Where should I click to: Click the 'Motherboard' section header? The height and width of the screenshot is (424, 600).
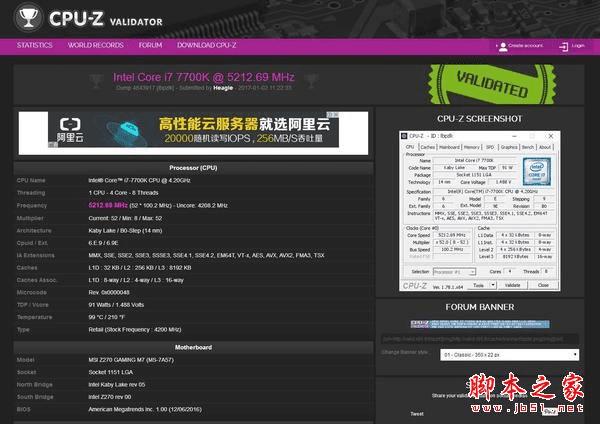coord(193,347)
